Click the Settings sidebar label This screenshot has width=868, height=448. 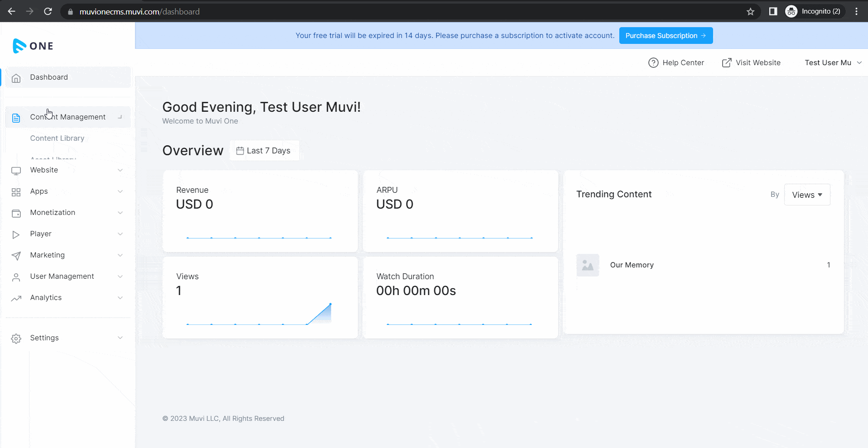(x=44, y=338)
